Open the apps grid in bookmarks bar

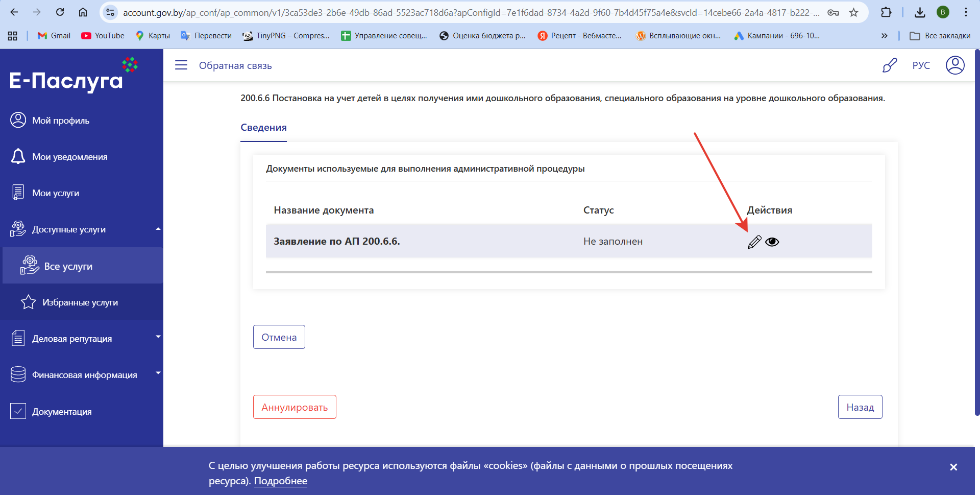[x=13, y=36]
